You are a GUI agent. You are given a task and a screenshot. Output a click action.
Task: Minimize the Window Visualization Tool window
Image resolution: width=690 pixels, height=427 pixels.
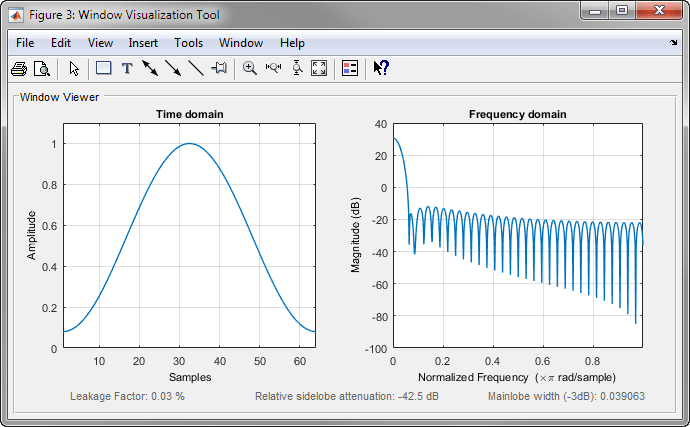(x=595, y=11)
